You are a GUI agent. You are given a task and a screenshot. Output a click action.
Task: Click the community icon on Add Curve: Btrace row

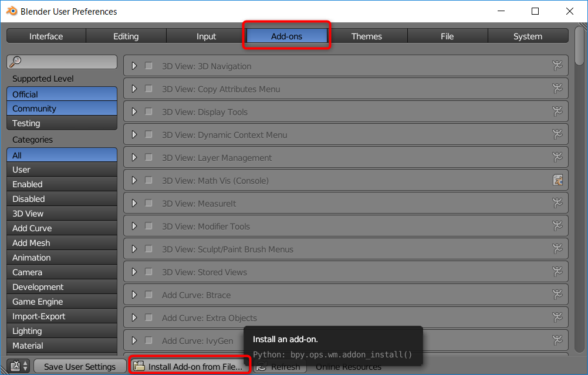click(557, 295)
